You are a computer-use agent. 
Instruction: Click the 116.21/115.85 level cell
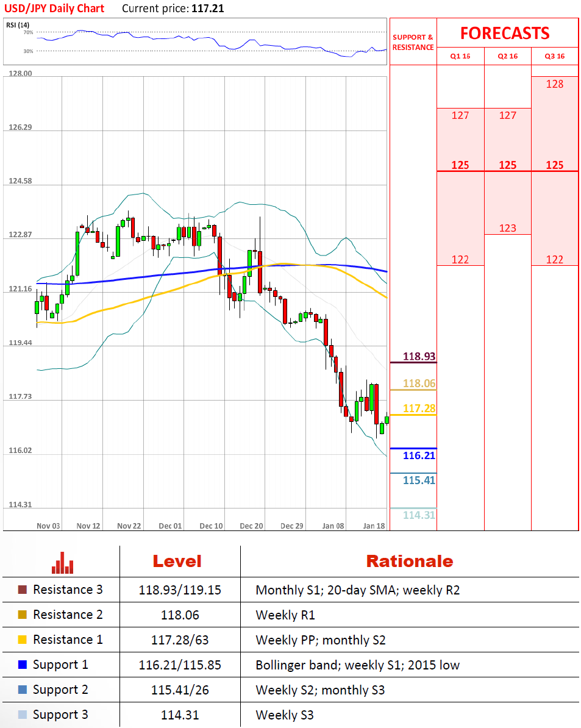pyautogui.click(x=180, y=665)
